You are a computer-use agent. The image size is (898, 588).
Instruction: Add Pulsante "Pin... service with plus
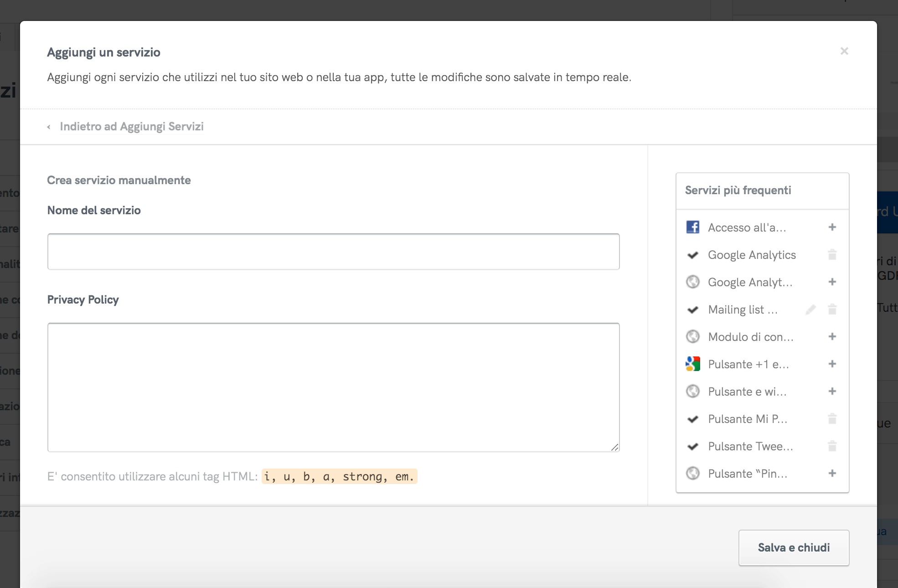pyautogui.click(x=832, y=473)
